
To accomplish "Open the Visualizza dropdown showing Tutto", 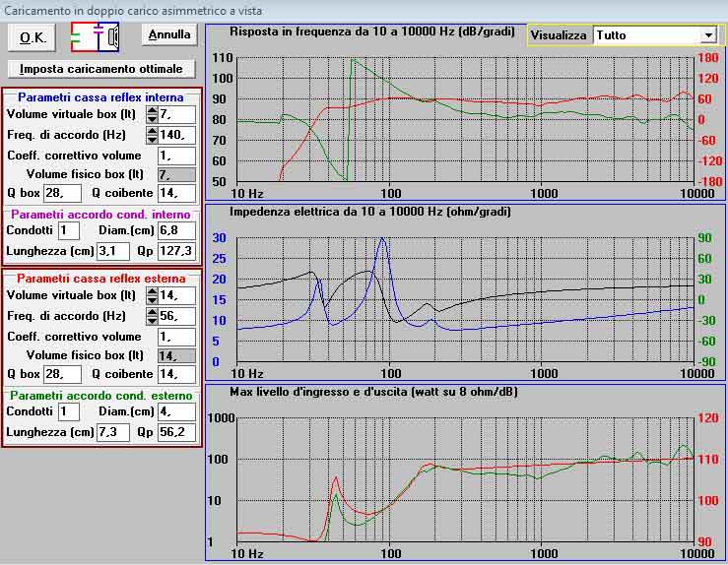I will 655,35.
